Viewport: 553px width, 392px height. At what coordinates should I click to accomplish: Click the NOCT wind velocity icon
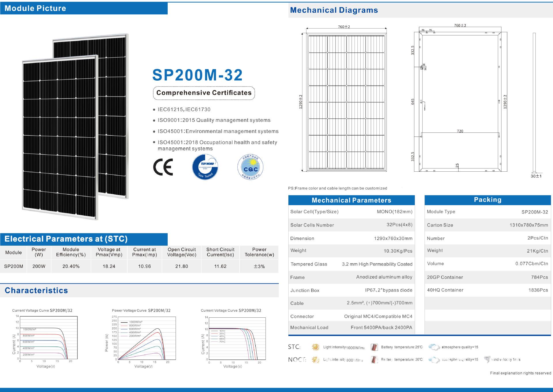[x=487, y=359]
